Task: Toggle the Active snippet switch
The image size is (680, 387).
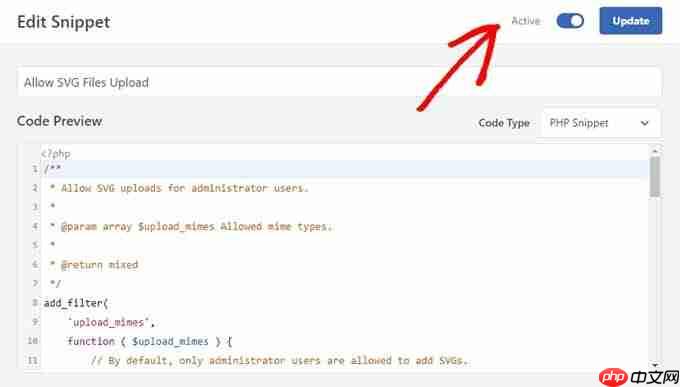Action: pyautogui.click(x=570, y=21)
